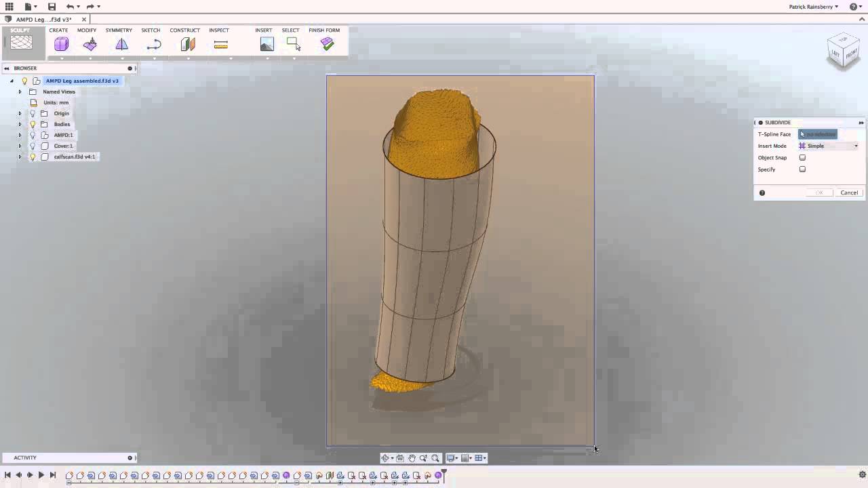Expand the calfscan.f3d v4:1 arrow
This screenshot has height=488, width=868.
[x=20, y=157]
